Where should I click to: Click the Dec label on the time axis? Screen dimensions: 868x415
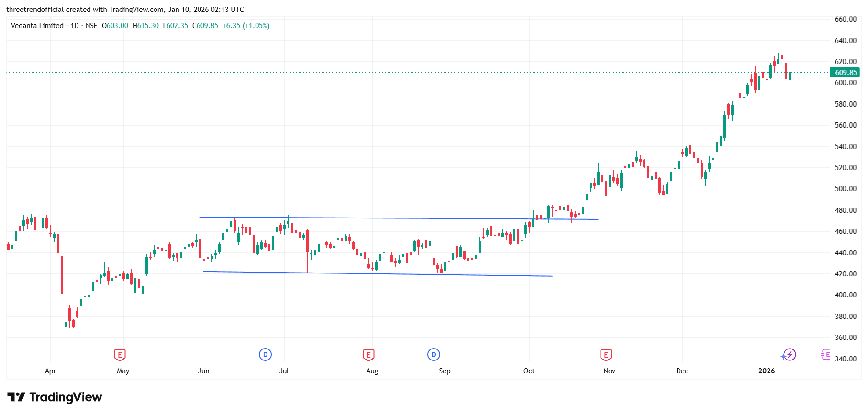tap(682, 371)
